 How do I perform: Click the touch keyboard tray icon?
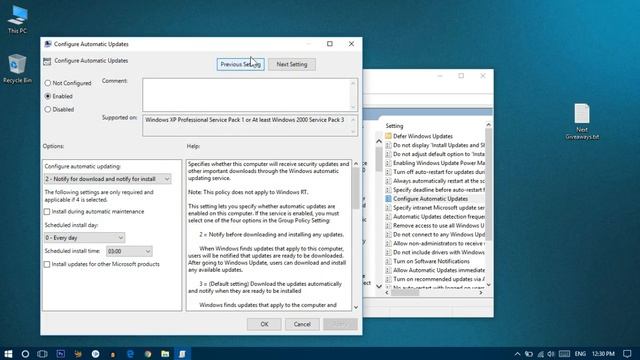pyautogui.click(x=564, y=354)
